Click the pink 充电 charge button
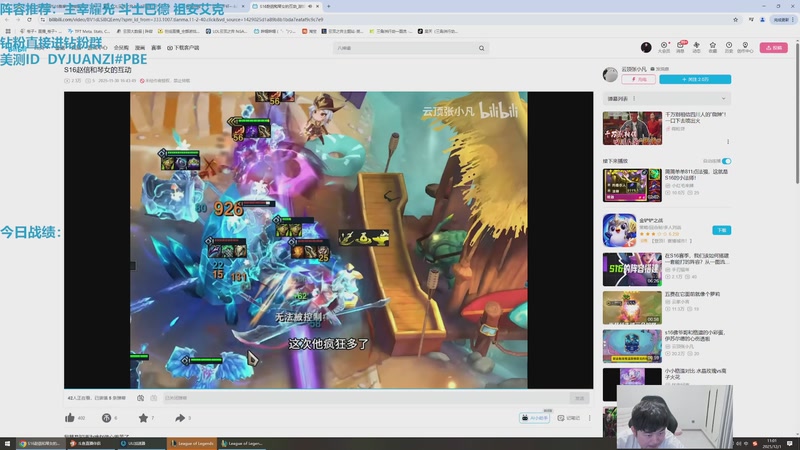The image size is (800, 450). (638, 79)
